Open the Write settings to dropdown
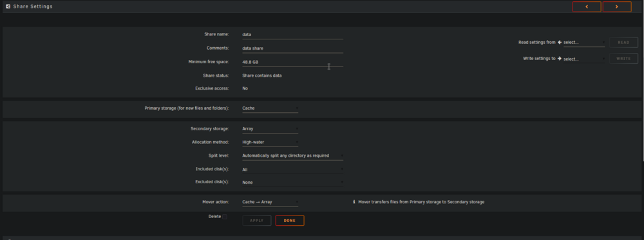The height and width of the screenshot is (240, 644). click(583, 59)
